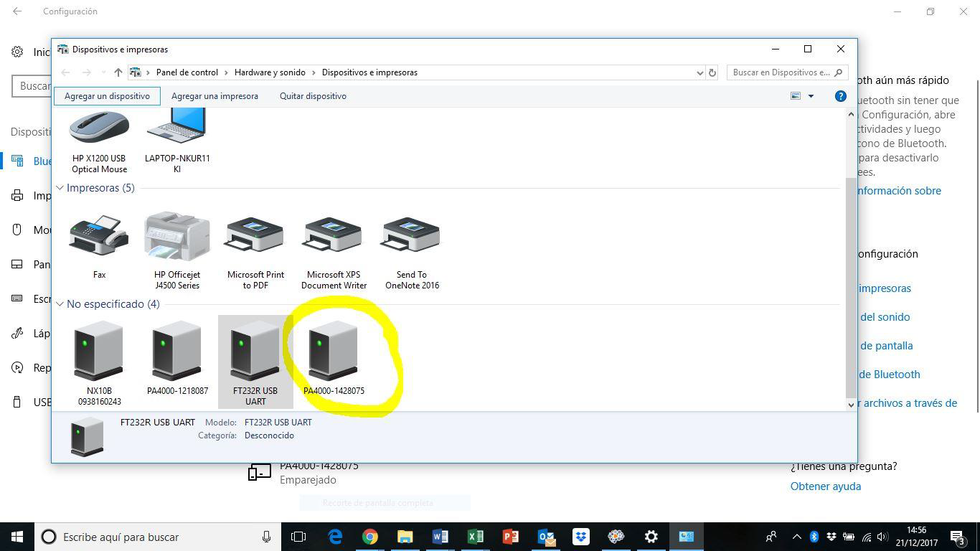Open Dropbox app from taskbar

point(581,537)
